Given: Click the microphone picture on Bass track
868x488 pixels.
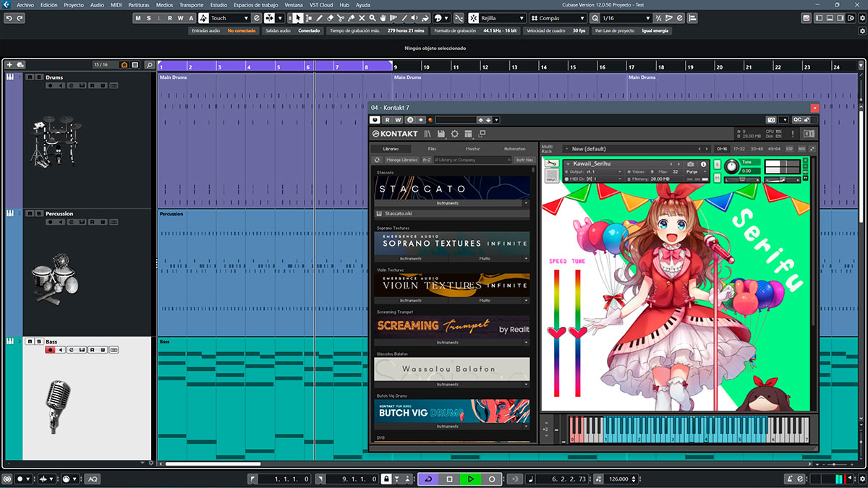Looking at the screenshot, I should point(58,407).
